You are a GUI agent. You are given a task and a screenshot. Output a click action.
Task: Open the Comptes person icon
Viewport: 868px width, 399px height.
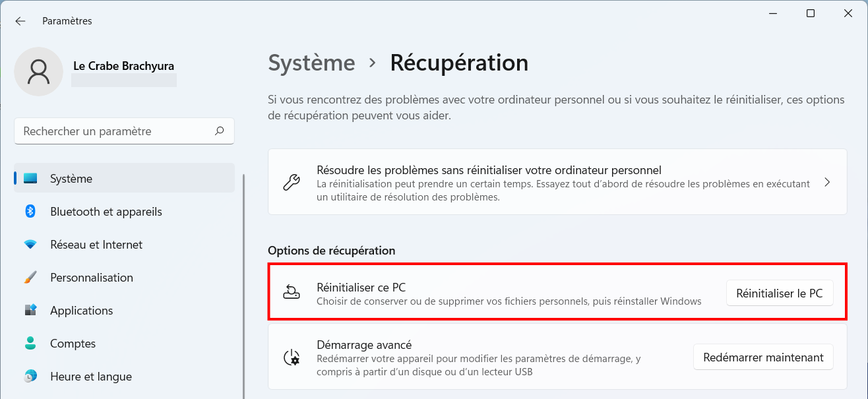pos(30,343)
